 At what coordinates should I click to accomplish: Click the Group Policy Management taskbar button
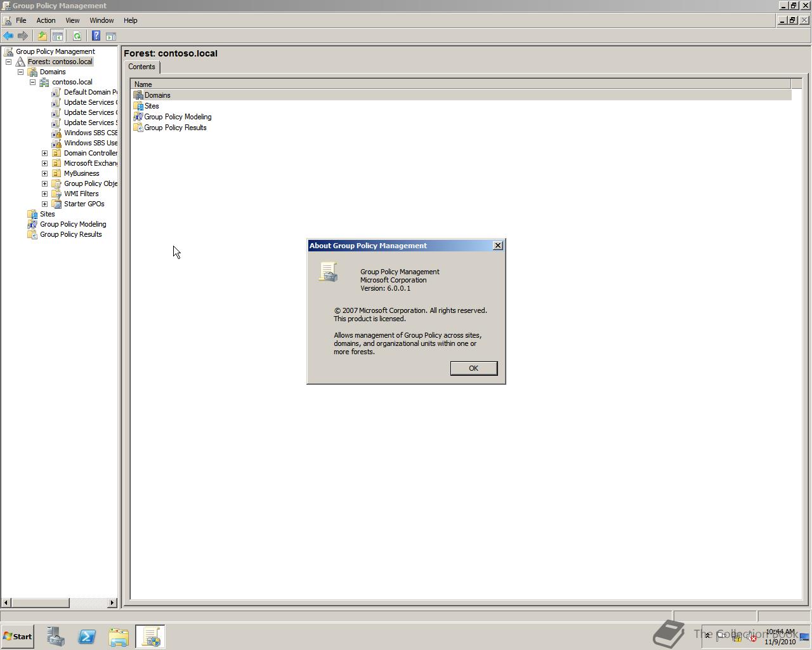[x=150, y=637]
